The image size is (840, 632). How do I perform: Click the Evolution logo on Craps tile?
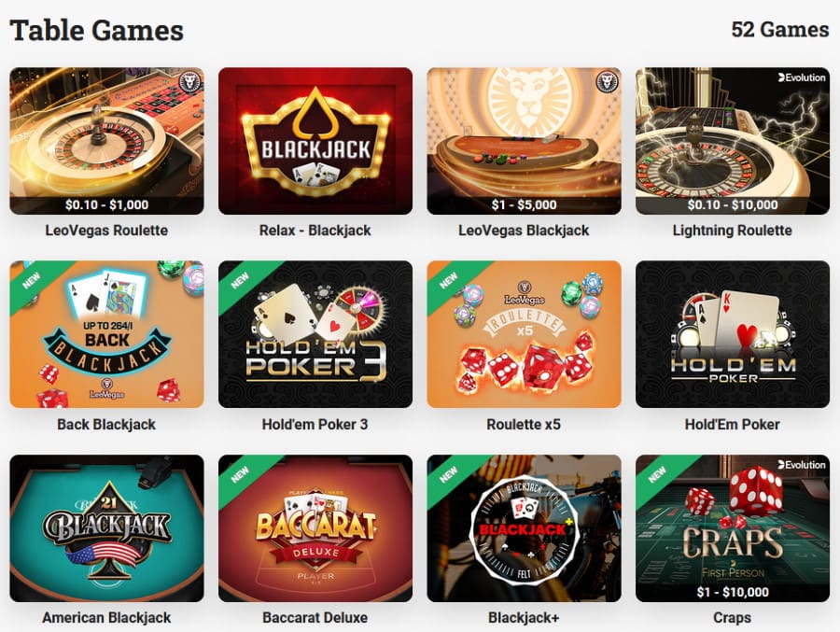point(802,465)
